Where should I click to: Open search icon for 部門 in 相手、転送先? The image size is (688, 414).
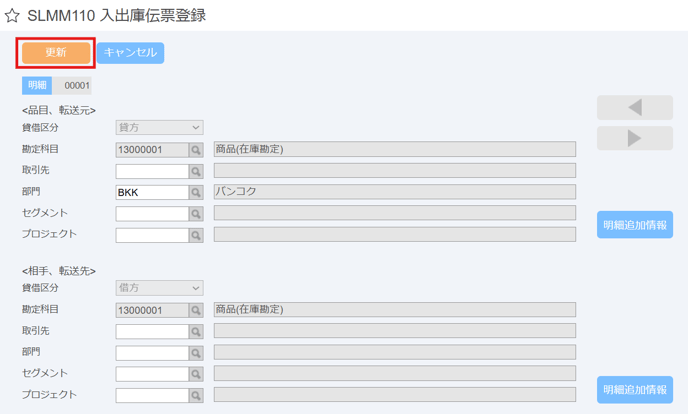click(x=196, y=353)
